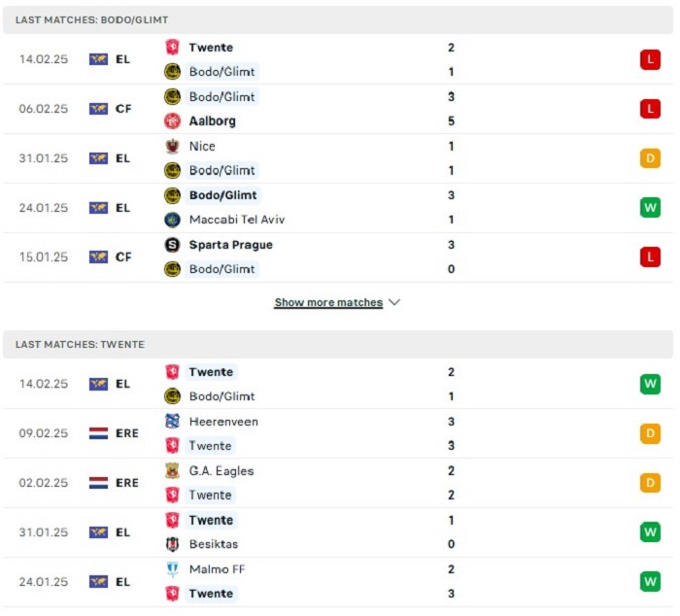Click the Netherlands flag beside Heerenveen match
Image resolution: width=680 pixels, height=616 pixels.
pyautogui.click(x=98, y=433)
